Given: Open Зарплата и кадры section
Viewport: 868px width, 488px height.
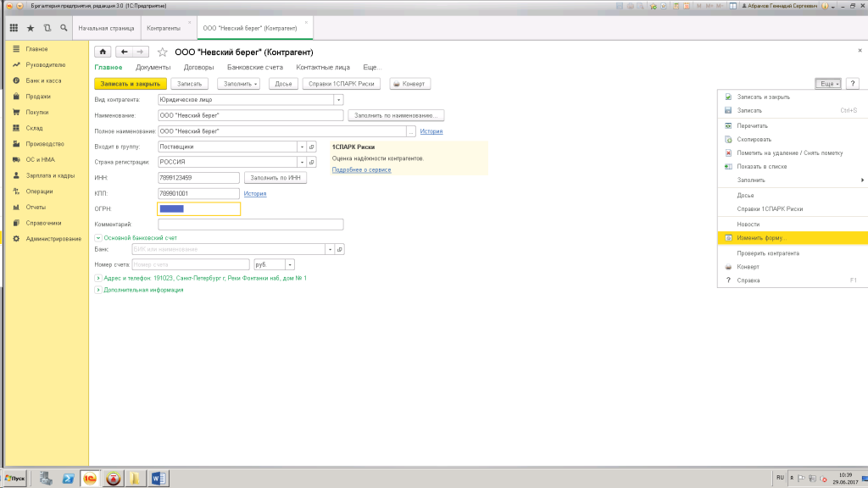Looking at the screenshot, I should point(50,175).
